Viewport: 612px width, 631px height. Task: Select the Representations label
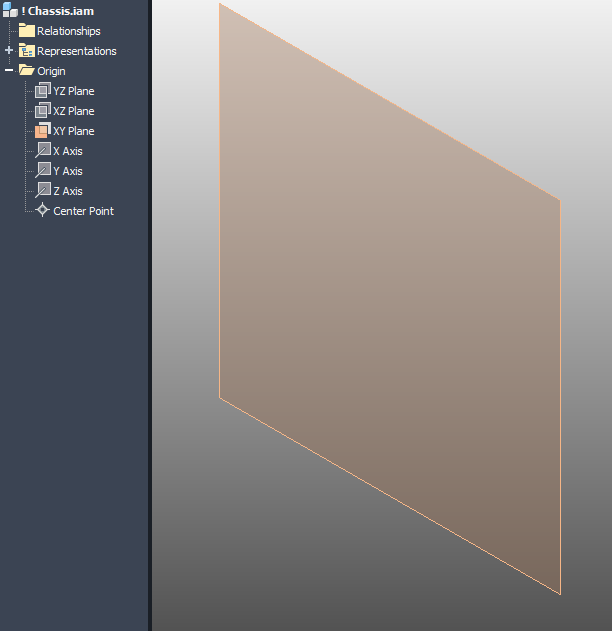[x=76, y=51]
